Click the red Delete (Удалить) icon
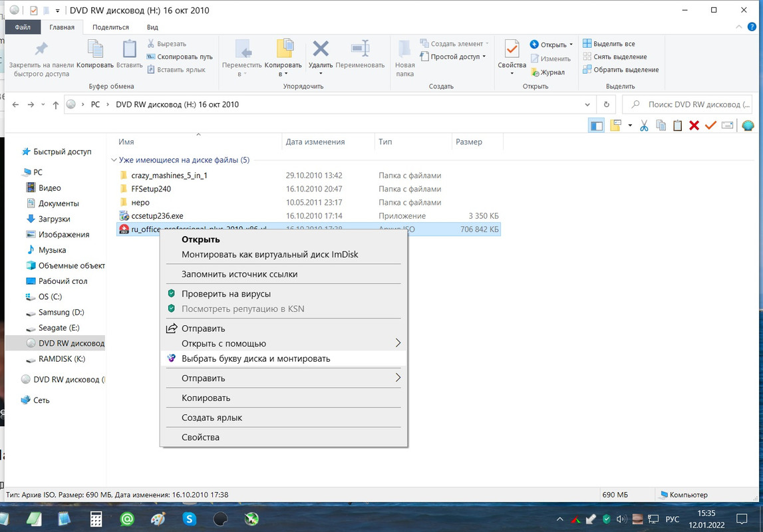Viewport: 763px width, 532px height. [x=321, y=49]
